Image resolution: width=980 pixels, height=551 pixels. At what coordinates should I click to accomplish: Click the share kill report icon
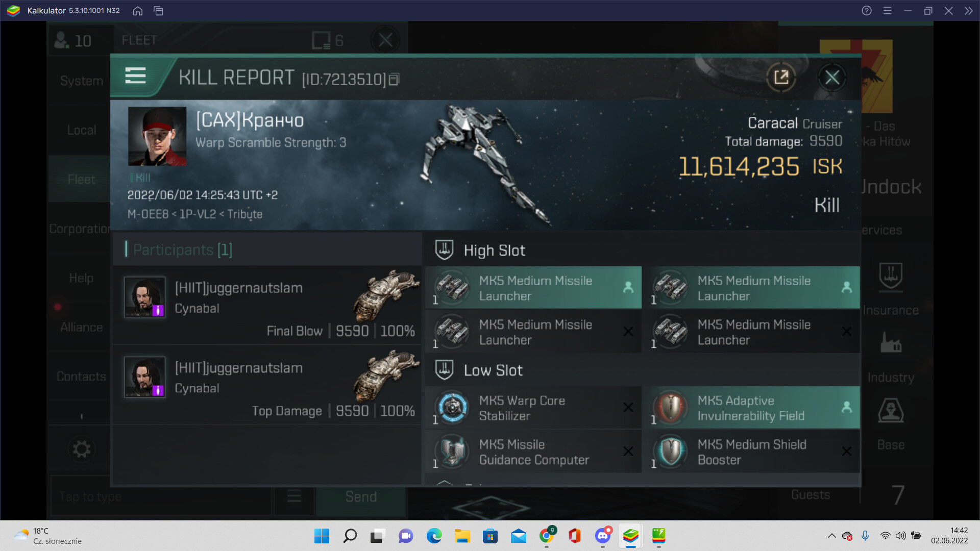[781, 78]
